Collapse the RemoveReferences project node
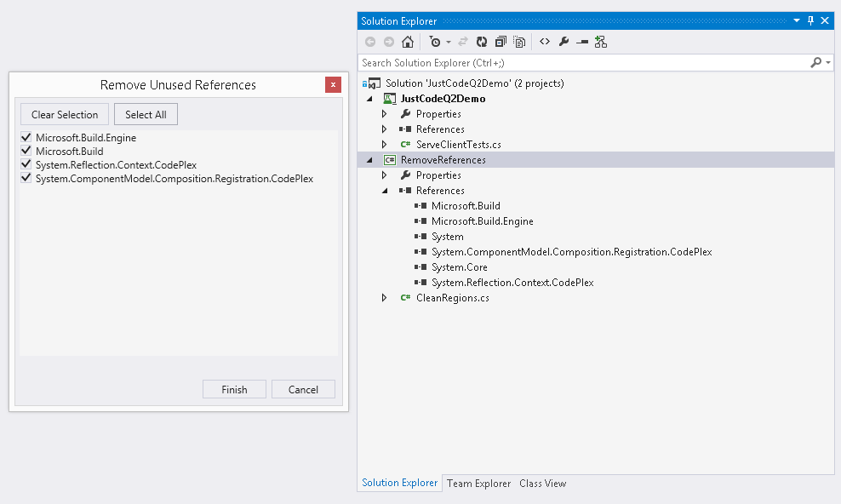 [369, 160]
